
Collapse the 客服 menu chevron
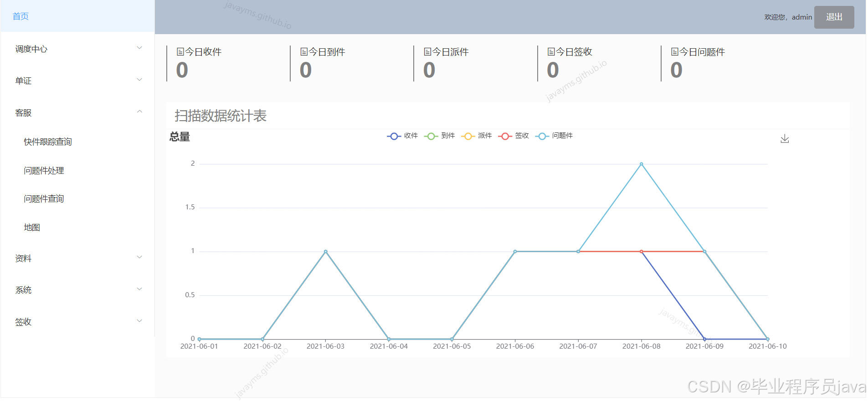tap(140, 112)
